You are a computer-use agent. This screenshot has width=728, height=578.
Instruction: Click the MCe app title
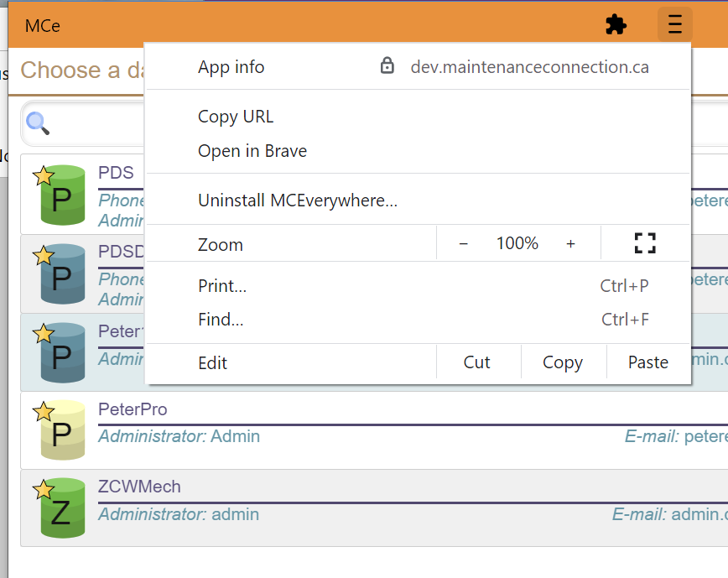pos(42,26)
